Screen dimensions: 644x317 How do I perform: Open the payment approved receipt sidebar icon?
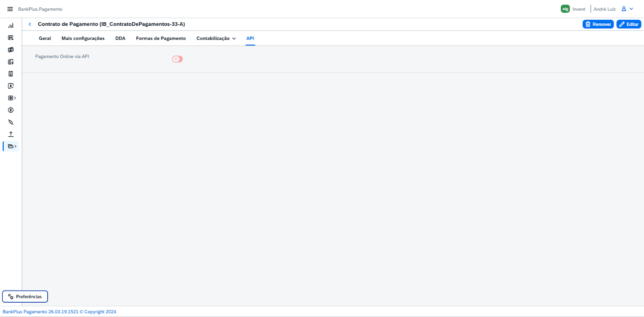[x=11, y=86]
